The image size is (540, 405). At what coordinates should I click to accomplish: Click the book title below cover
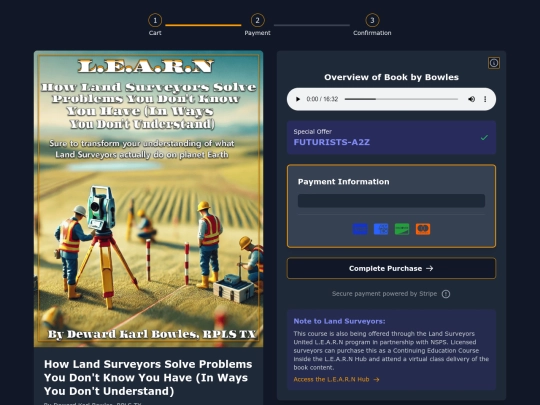pyautogui.click(x=148, y=377)
